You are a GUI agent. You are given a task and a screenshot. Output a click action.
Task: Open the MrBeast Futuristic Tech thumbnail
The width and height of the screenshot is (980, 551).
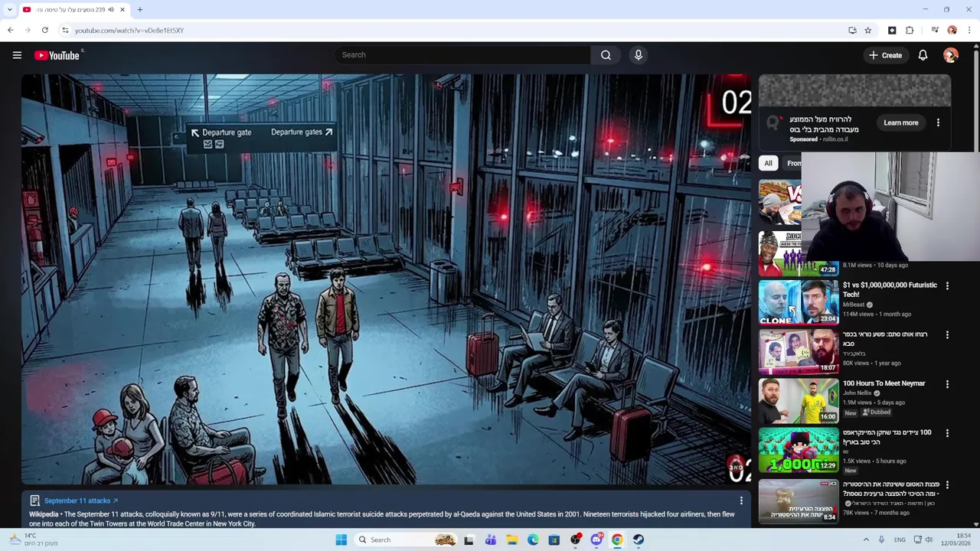(799, 302)
